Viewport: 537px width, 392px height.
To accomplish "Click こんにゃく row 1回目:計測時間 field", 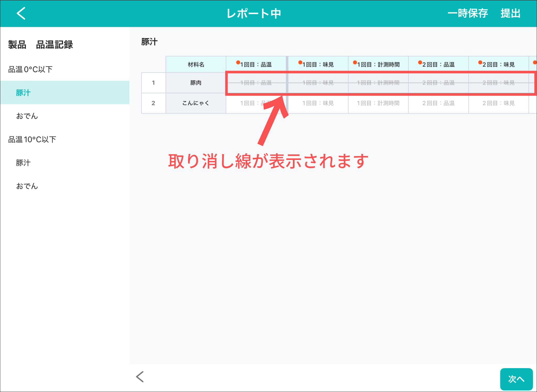I will click(x=378, y=103).
